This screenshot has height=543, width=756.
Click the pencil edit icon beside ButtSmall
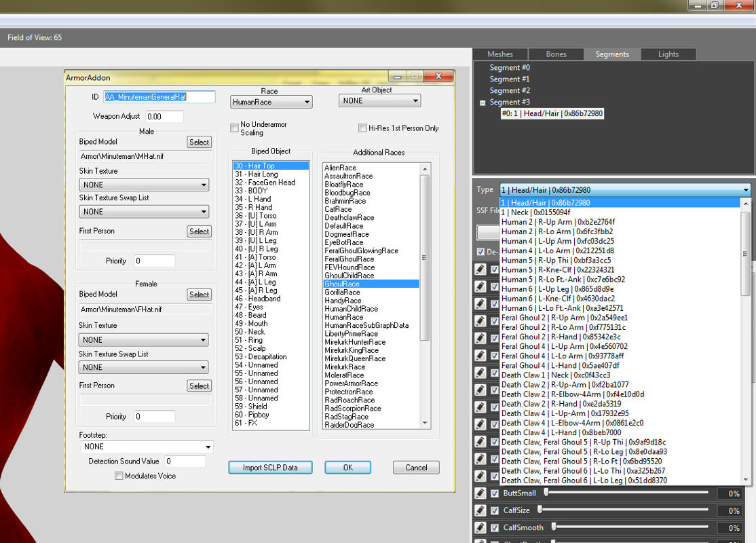click(x=480, y=493)
